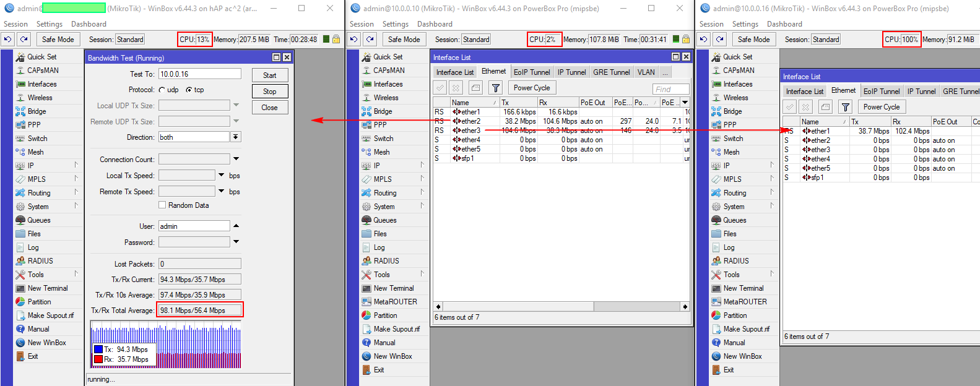Expand Remote Tx Speed field arrow
980x386 pixels.
click(x=222, y=191)
